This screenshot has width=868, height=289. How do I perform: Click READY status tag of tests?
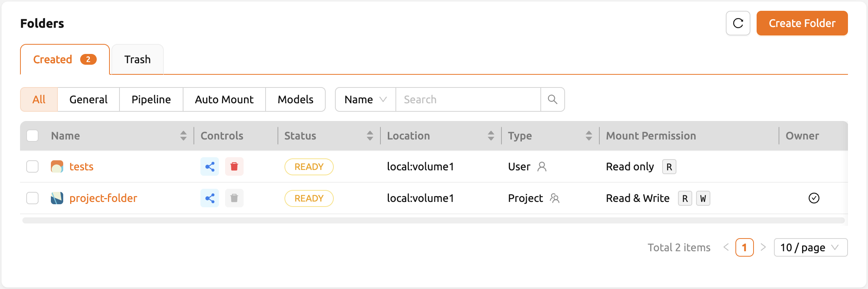(309, 166)
